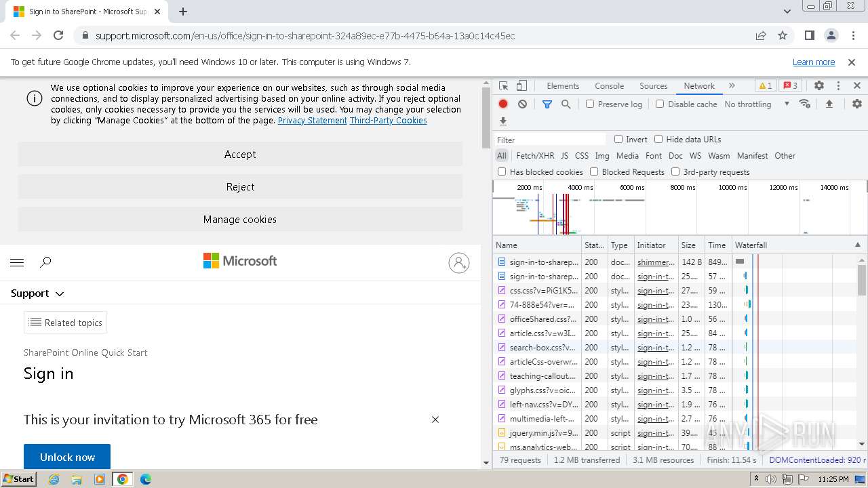
Task: Toggle the device toolbar icon in DevTools
Action: [521, 86]
